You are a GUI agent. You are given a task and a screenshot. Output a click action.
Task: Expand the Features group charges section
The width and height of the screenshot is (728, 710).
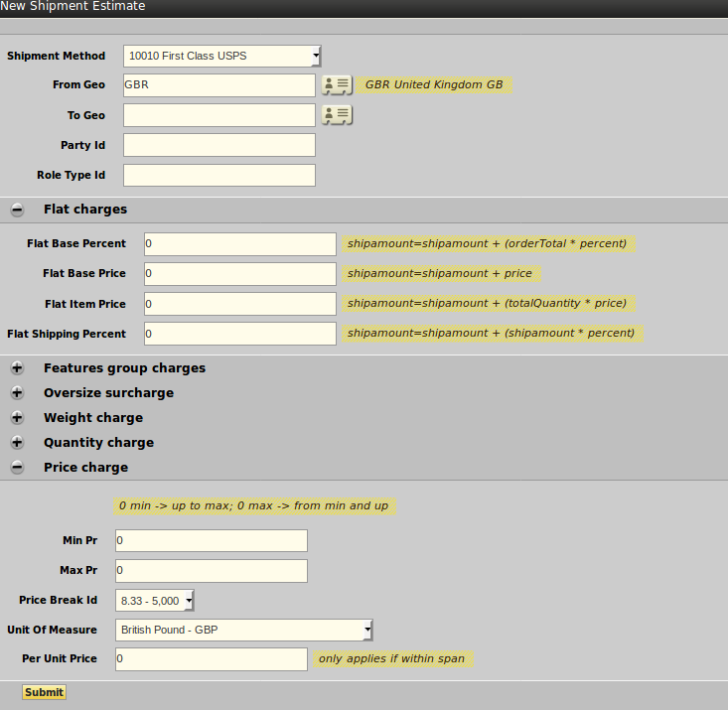click(x=18, y=368)
